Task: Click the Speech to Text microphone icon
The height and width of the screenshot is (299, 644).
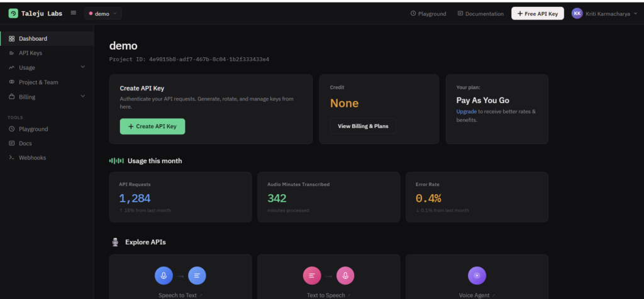Action: pos(164,275)
